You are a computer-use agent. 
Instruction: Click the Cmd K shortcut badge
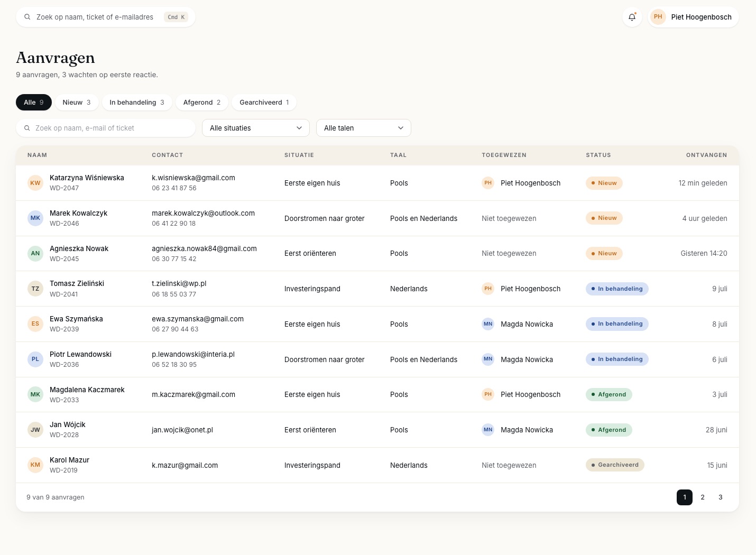click(176, 17)
